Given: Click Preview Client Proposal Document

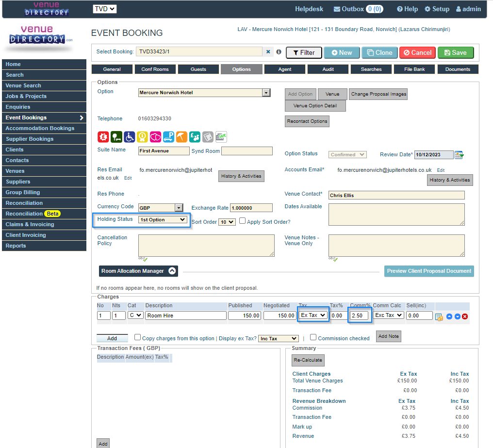Looking at the screenshot, I should click(x=429, y=271).
